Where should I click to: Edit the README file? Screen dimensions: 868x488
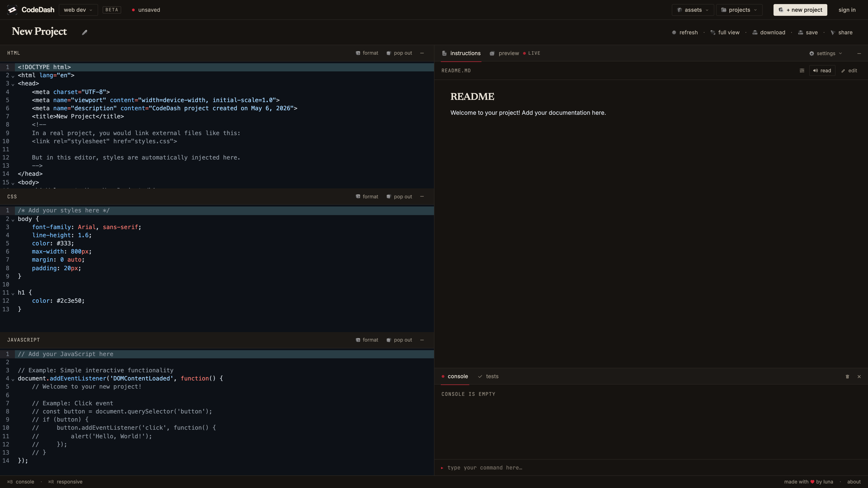[849, 70]
